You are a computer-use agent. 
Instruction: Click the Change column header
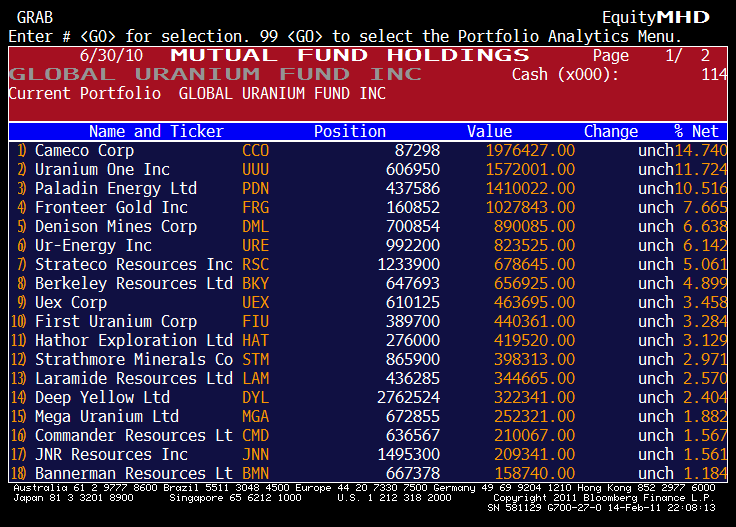tap(611, 131)
